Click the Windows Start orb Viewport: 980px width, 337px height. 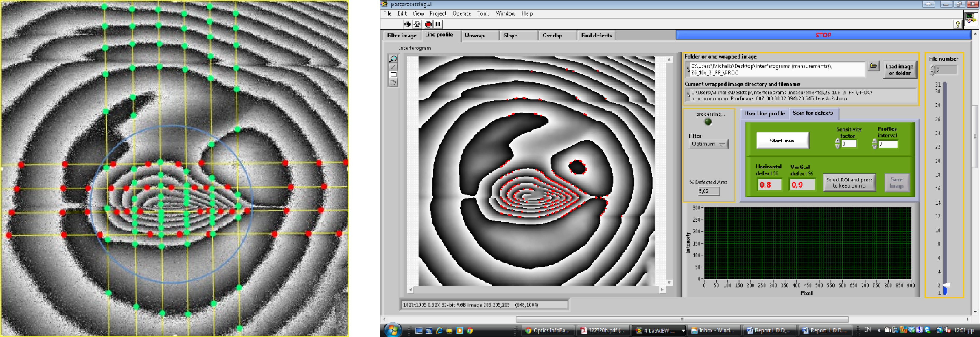pyautogui.click(x=393, y=330)
